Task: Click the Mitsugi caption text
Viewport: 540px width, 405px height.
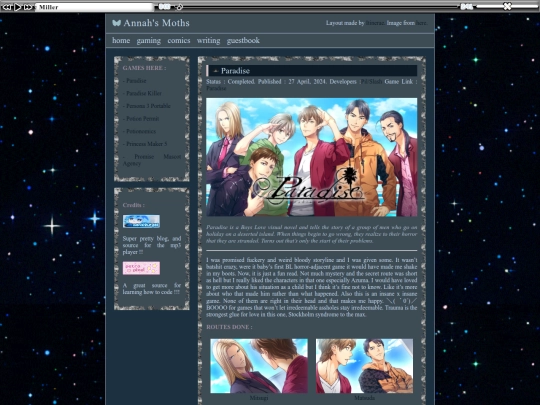Action: [x=259, y=398]
